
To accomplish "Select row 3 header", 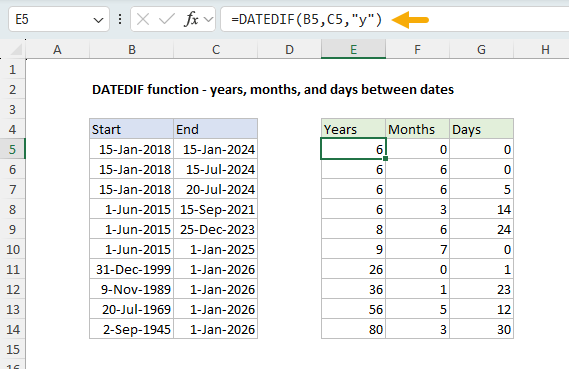I will pyautogui.click(x=13, y=109).
